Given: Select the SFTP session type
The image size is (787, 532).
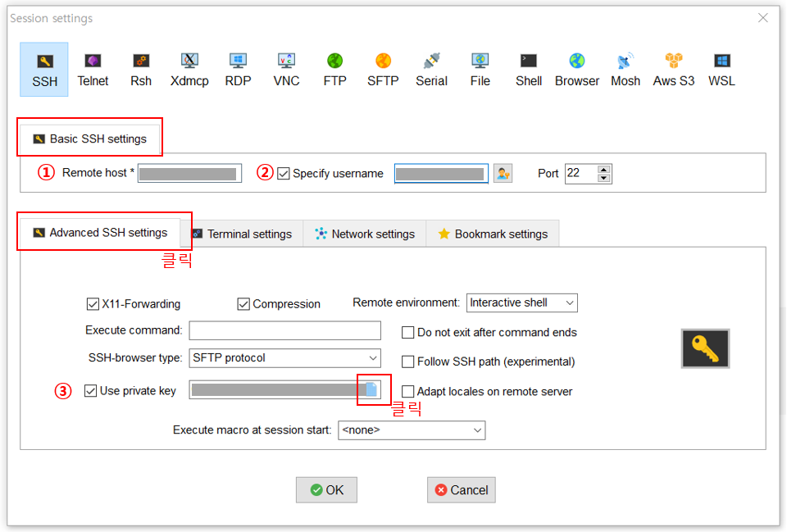Looking at the screenshot, I should click(383, 69).
